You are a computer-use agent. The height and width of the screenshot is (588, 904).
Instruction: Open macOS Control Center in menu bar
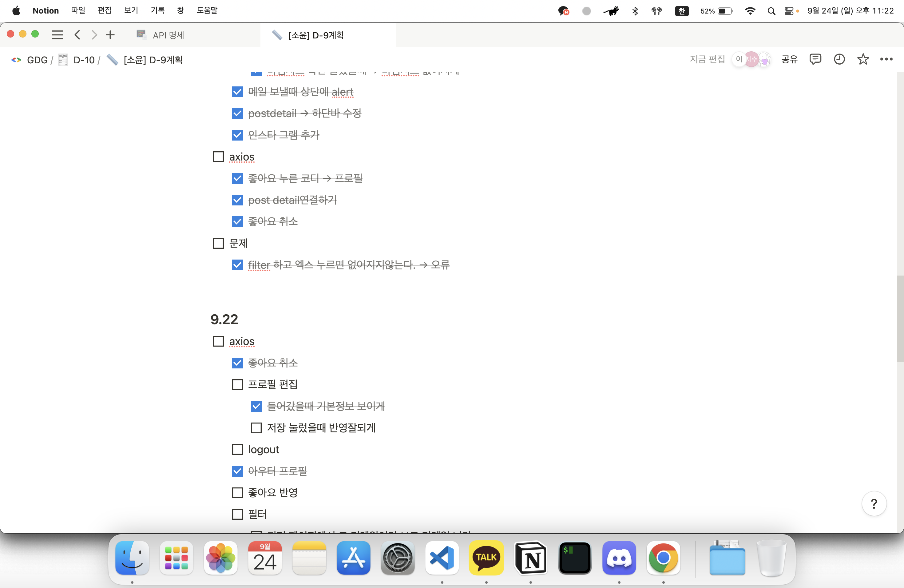[789, 11]
